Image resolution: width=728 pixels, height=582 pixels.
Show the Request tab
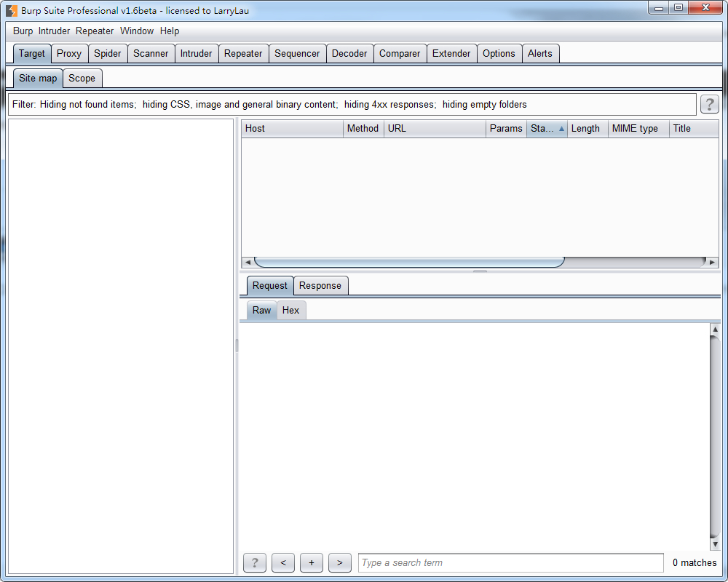point(270,285)
